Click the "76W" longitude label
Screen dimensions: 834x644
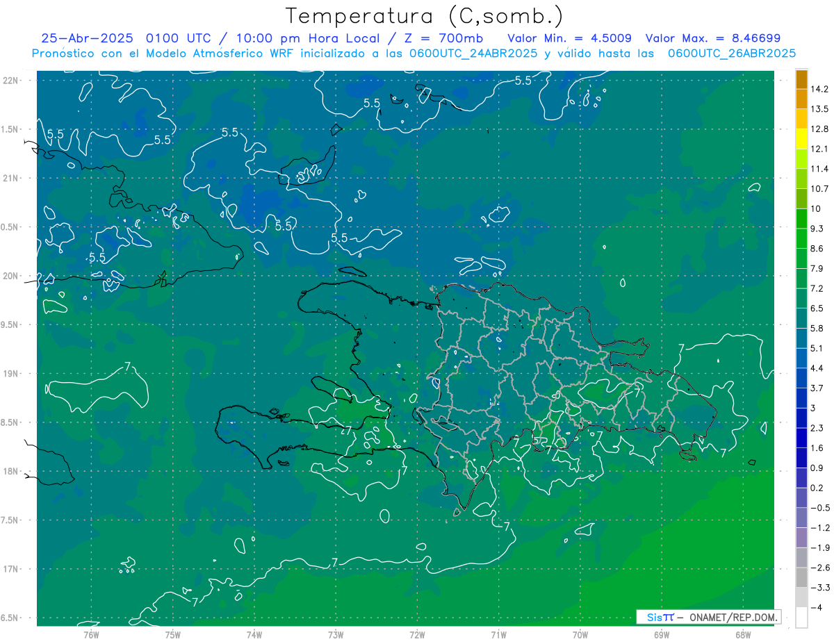click(x=91, y=634)
